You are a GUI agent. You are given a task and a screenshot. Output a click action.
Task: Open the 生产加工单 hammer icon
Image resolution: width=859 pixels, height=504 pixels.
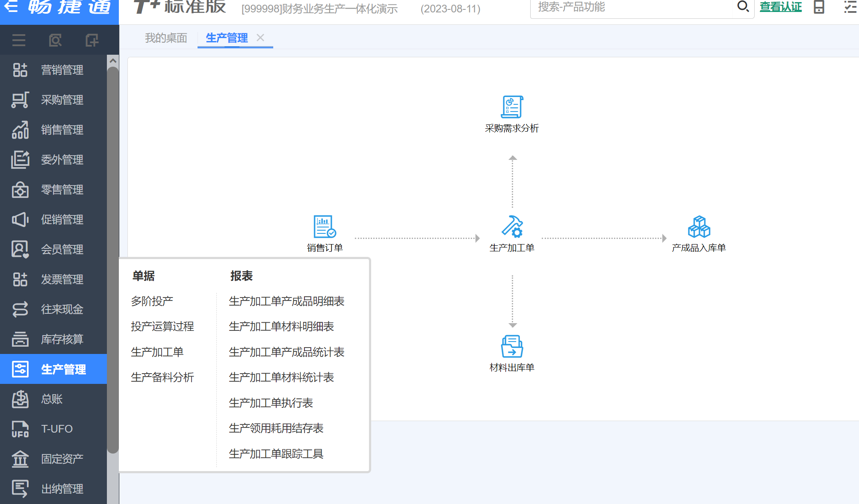[x=512, y=227]
